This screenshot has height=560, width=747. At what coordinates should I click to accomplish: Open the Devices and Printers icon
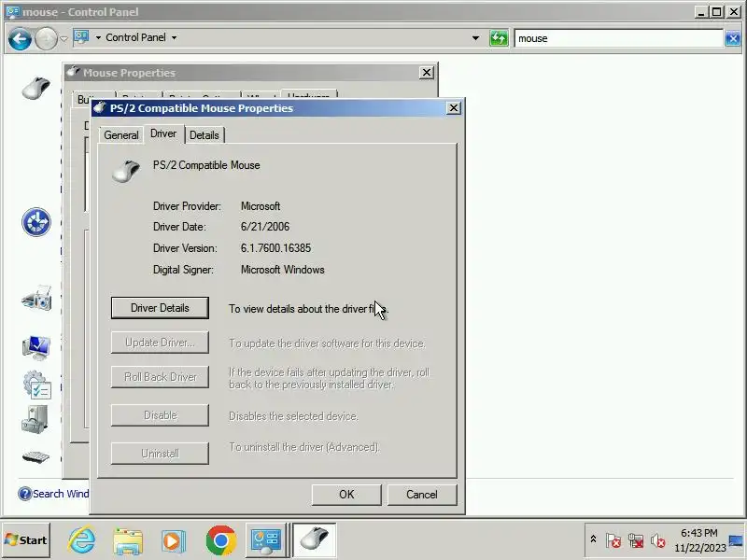click(x=36, y=299)
